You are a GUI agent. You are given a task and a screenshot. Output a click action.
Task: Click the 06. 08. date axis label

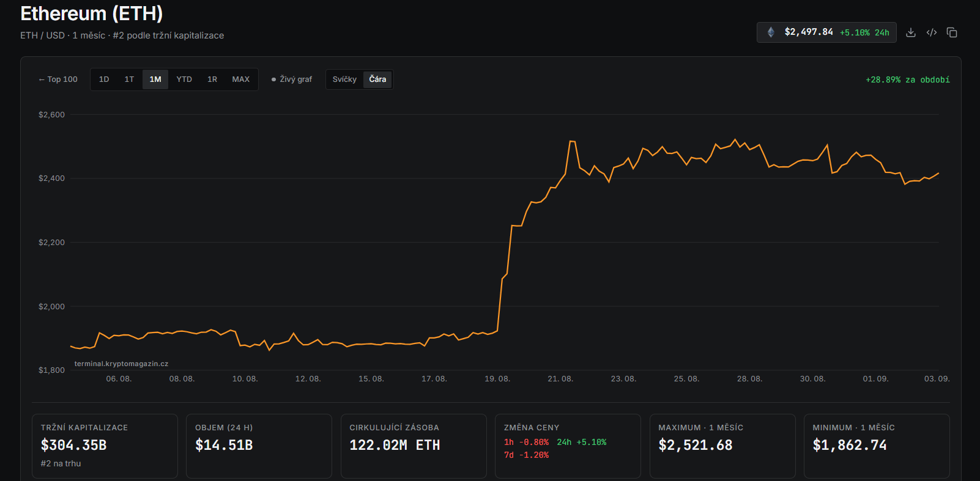click(119, 379)
